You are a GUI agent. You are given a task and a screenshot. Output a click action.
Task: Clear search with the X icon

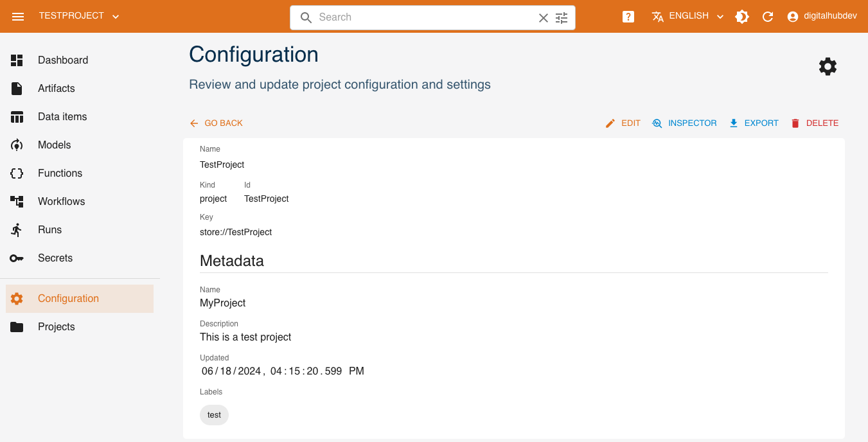(x=543, y=18)
